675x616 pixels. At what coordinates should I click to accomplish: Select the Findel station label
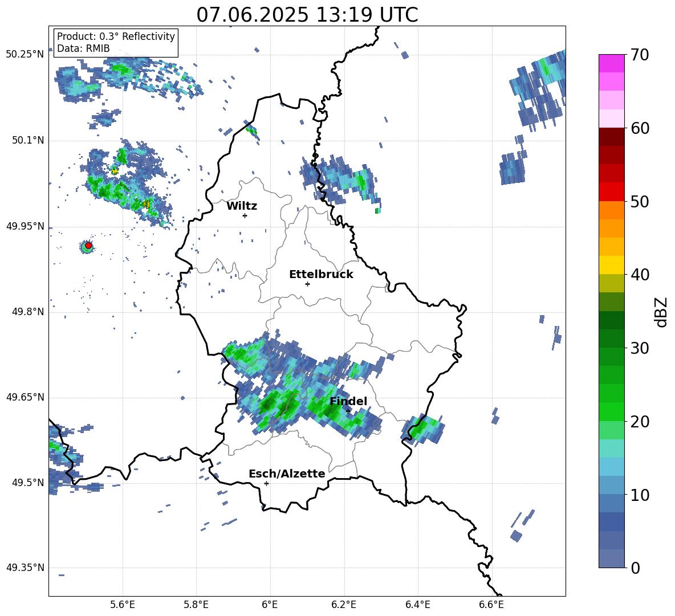click(348, 401)
